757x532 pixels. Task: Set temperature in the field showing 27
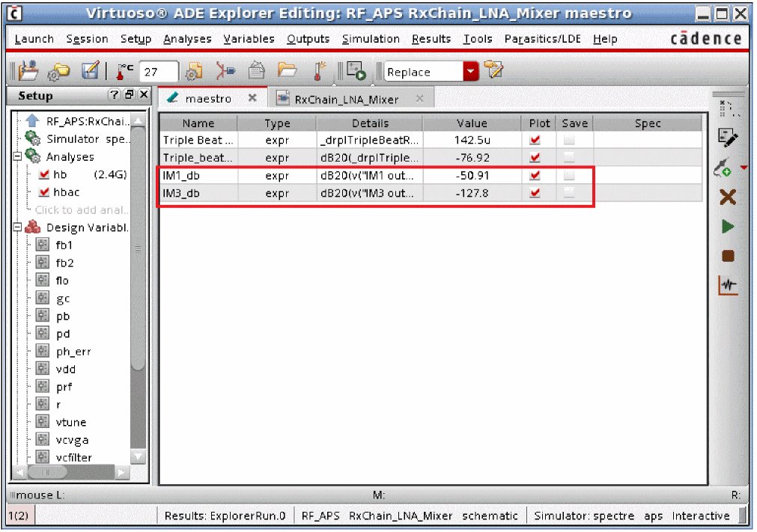(158, 72)
